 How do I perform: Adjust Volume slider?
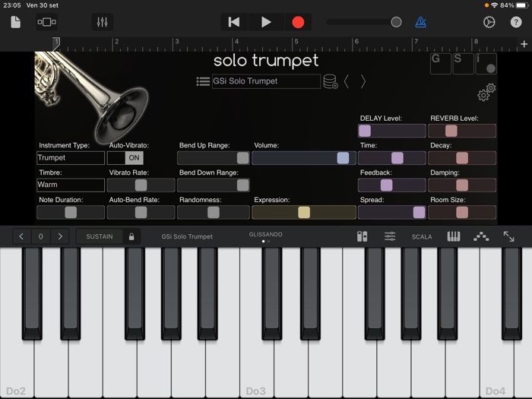click(x=304, y=158)
